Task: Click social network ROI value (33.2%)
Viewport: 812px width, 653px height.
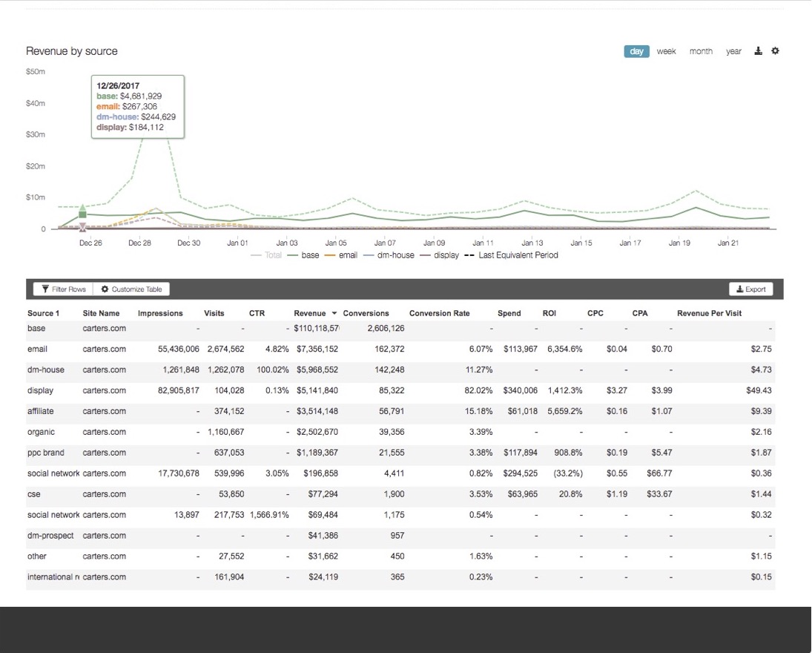Action: tap(568, 473)
